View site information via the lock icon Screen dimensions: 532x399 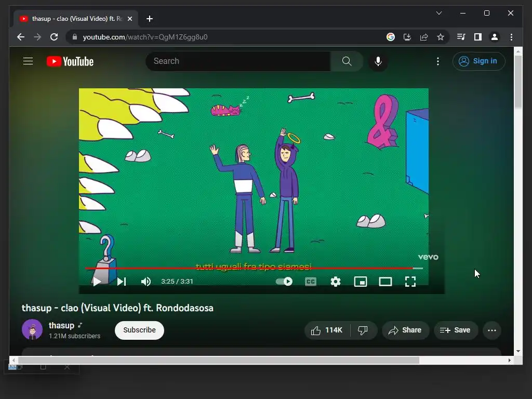click(75, 37)
